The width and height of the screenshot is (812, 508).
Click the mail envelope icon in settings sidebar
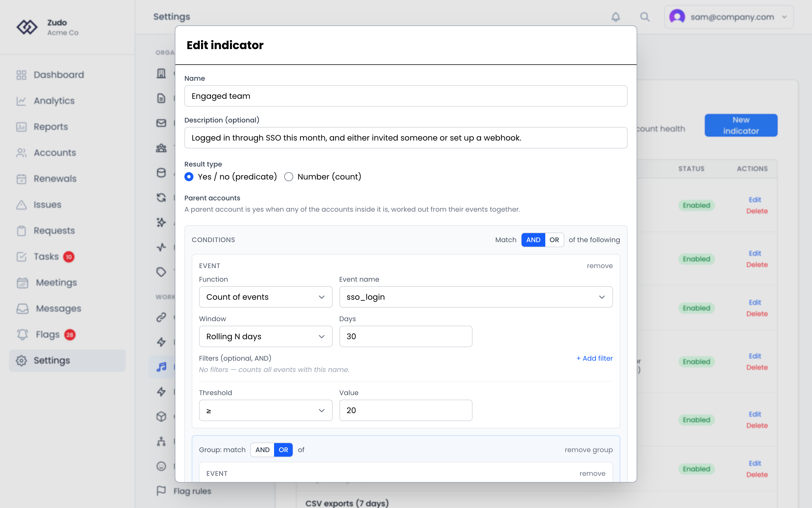[x=161, y=123]
